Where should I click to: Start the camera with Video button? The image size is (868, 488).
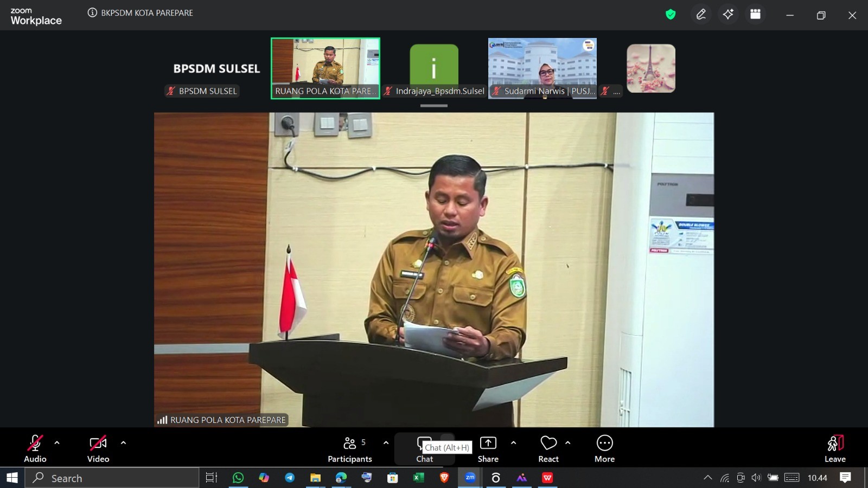pos(98,450)
